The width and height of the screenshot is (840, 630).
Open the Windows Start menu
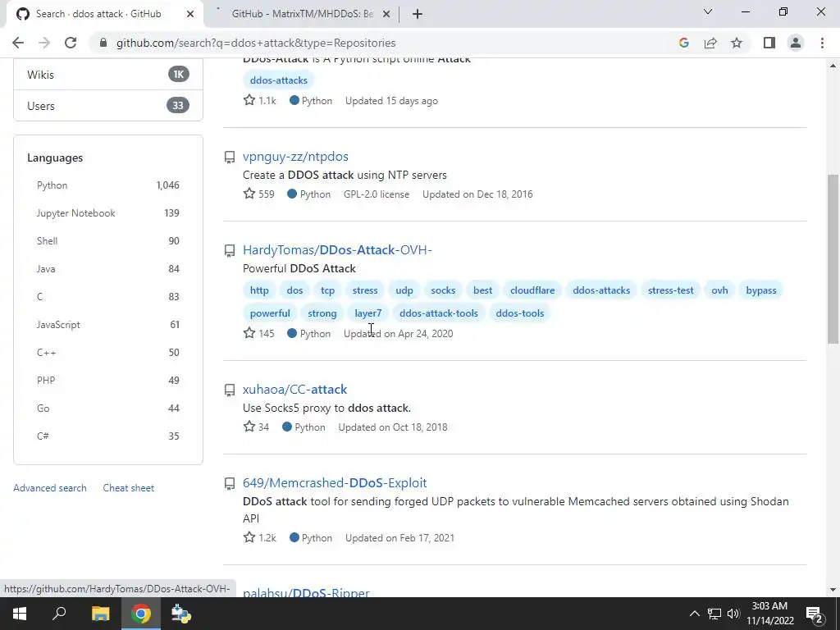coord(20,614)
